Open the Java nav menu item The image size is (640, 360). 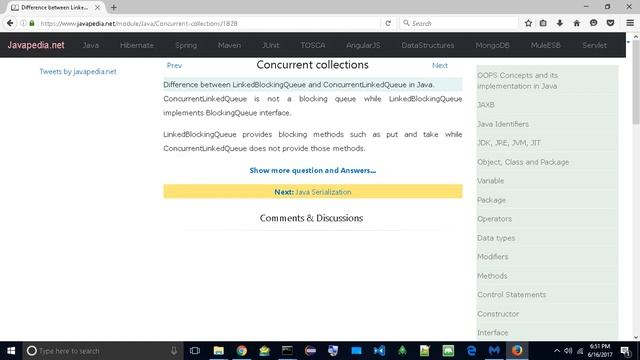coord(91,45)
